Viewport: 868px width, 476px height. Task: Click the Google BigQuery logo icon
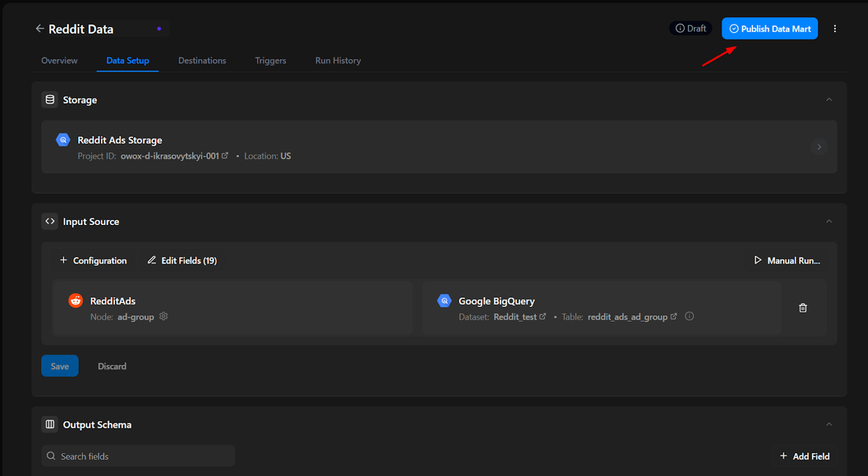point(444,301)
